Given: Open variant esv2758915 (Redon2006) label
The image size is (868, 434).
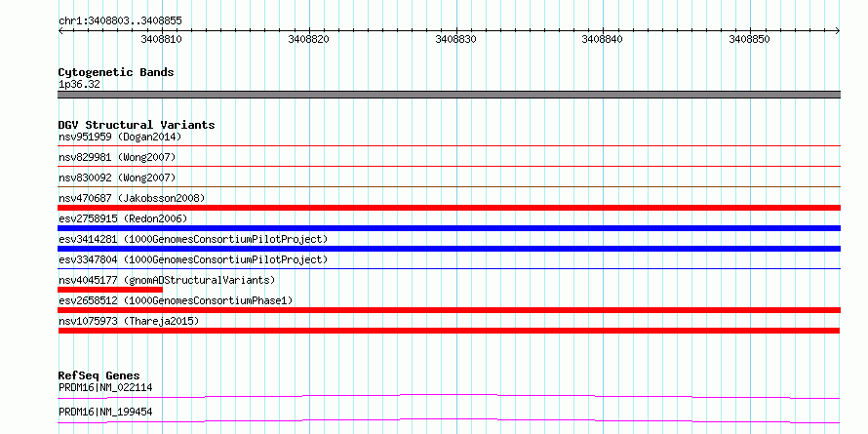Looking at the screenshot, I should click(x=123, y=218).
